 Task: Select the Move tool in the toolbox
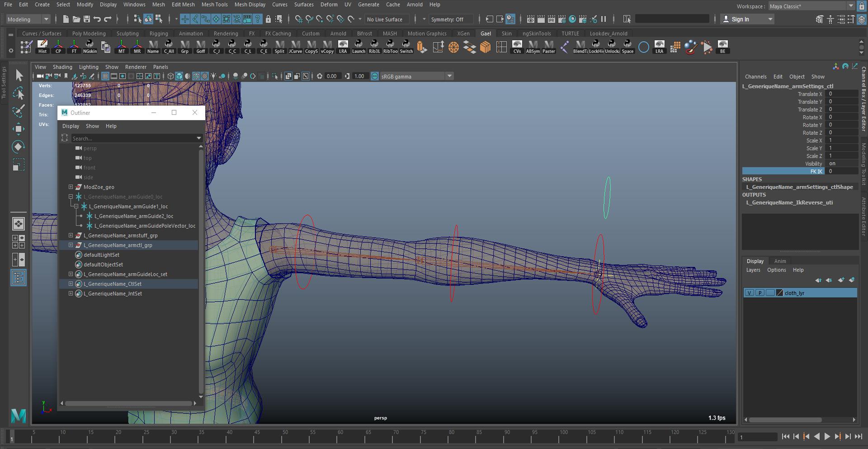coord(18,129)
